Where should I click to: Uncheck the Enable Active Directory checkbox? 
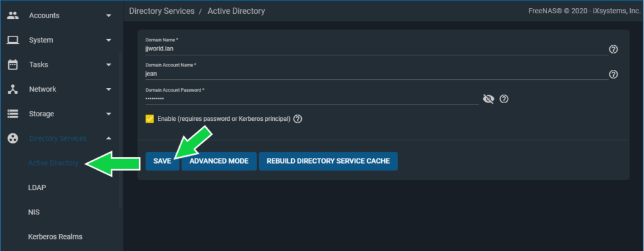point(150,119)
